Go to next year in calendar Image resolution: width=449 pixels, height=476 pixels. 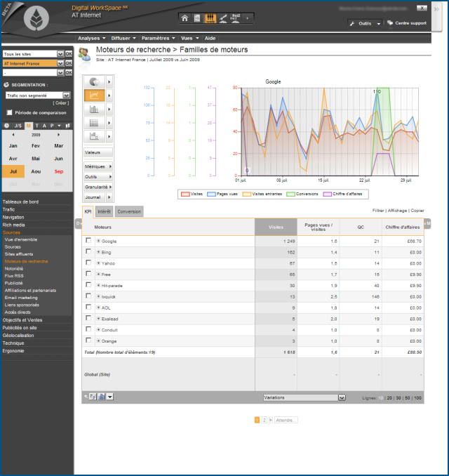pyautogui.click(x=58, y=135)
